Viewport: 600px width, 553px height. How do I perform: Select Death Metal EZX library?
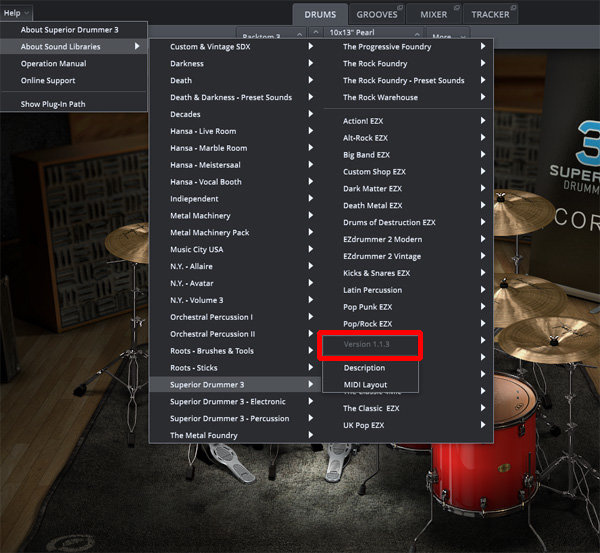(x=408, y=206)
